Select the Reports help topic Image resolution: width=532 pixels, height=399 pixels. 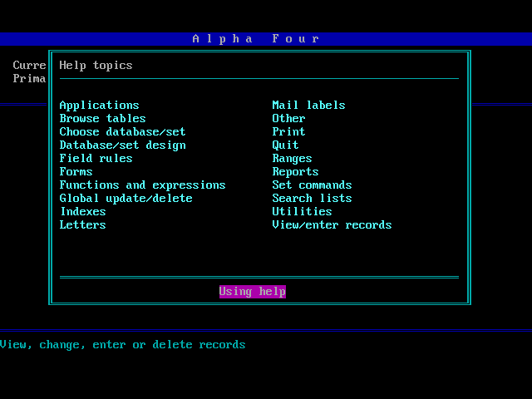[x=296, y=172]
